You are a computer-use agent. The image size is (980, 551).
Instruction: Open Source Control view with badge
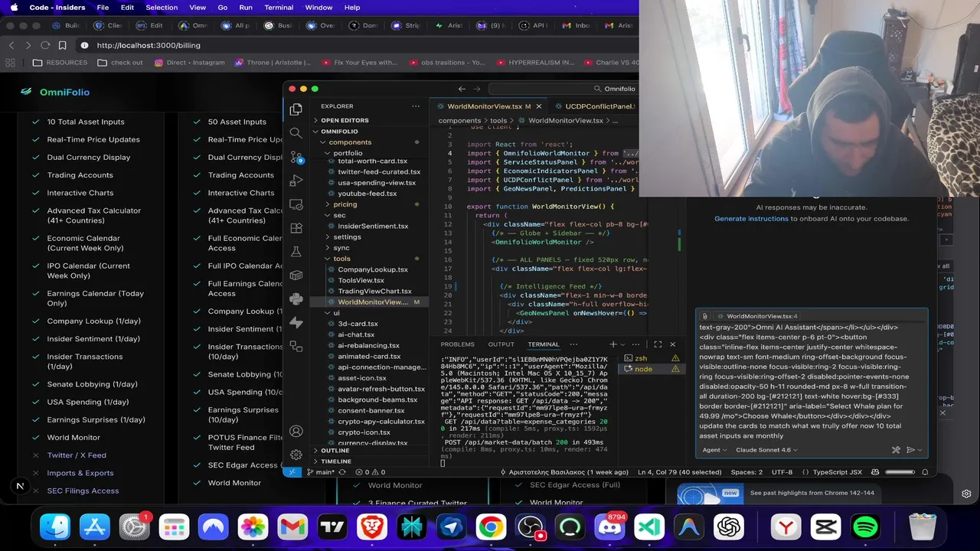(x=296, y=157)
